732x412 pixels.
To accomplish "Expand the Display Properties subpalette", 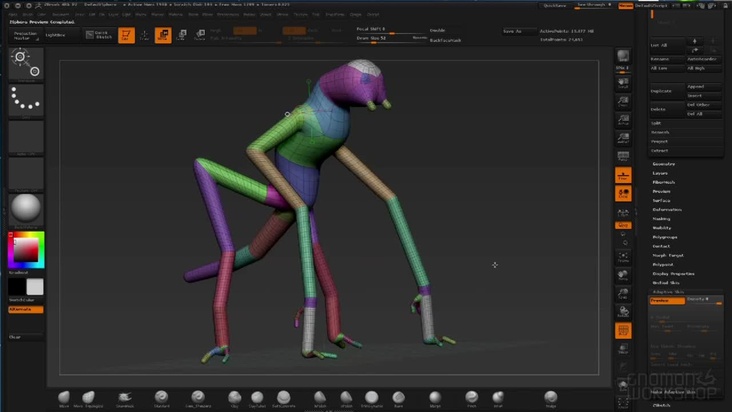I will (673, 273).
